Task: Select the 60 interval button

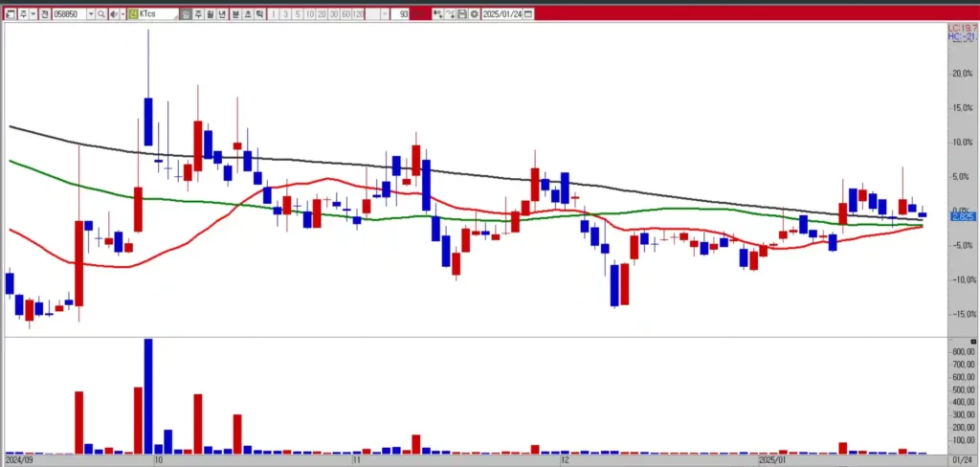Action: (x=346, y=14)
